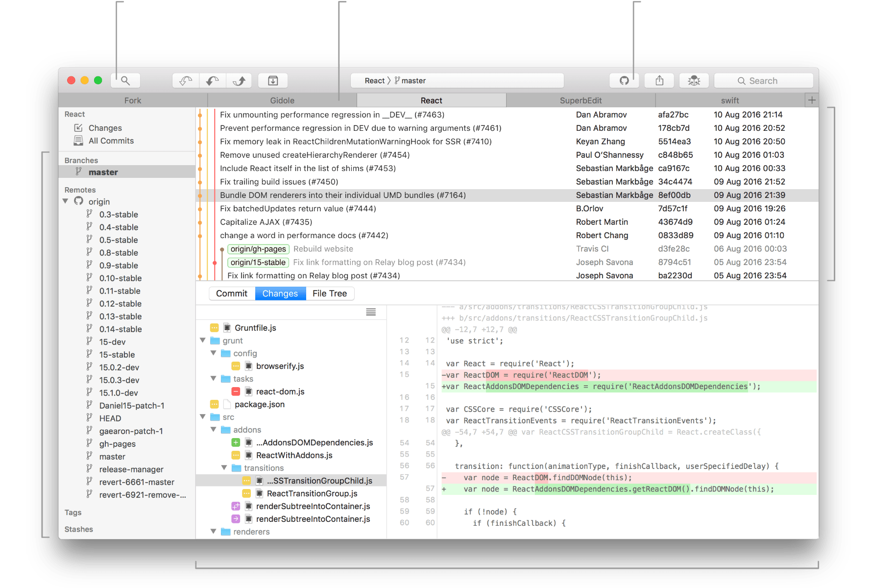Open quick launch search magnifier button

click(x=125, y=80)
